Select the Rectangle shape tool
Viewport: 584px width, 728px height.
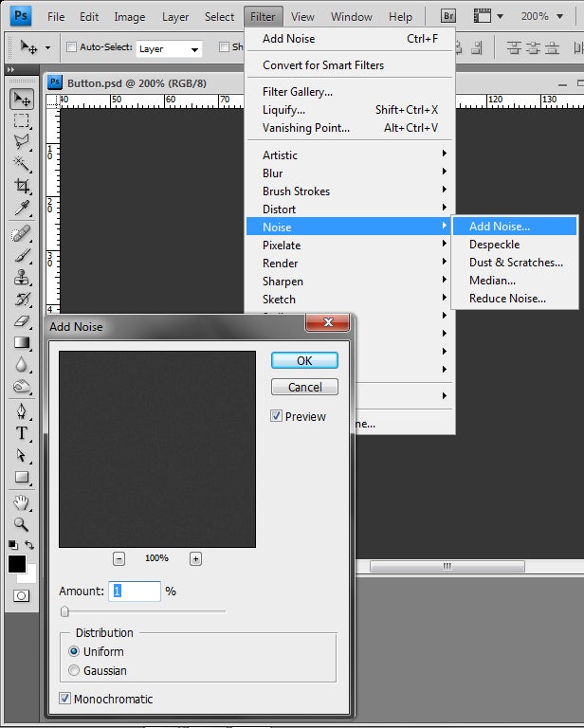point(22,477)
